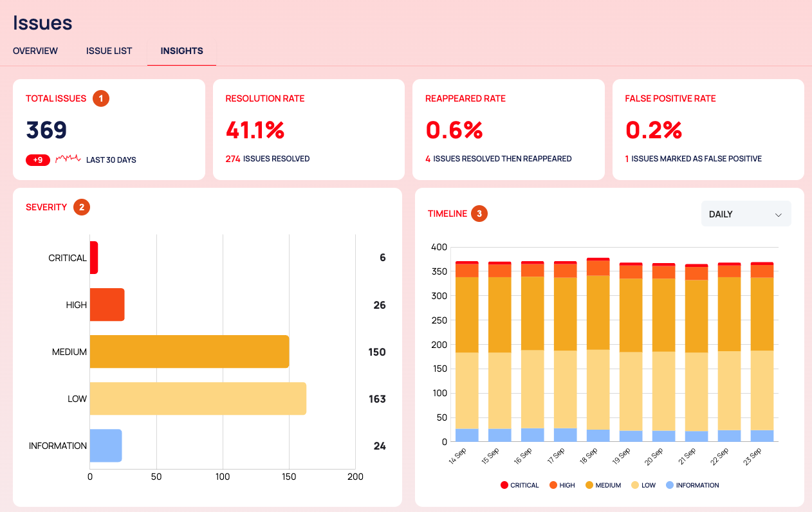Image resolution: width=812 pixels, height=512 pixels.
Task: Toggle the High legend item in Timeline
Action: click(x=562, y=485)
